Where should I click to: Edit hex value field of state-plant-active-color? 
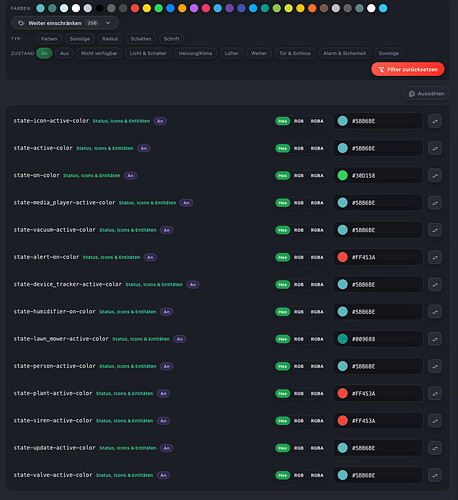[x=378, y=393]
